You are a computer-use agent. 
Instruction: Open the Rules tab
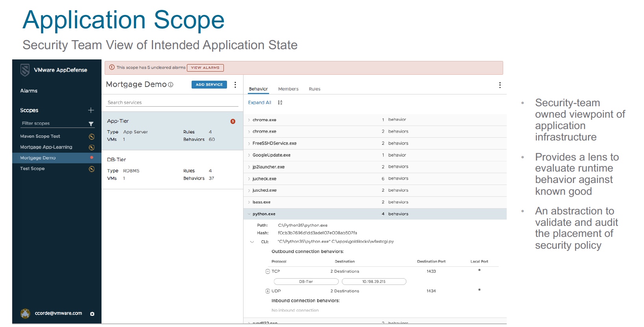click(x=314, y=89)
